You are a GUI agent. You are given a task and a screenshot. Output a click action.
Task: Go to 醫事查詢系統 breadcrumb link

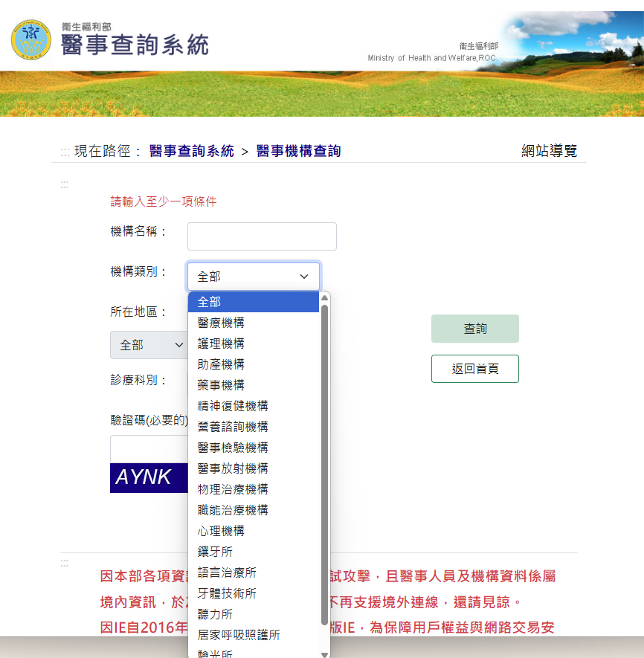pos(191,151)
